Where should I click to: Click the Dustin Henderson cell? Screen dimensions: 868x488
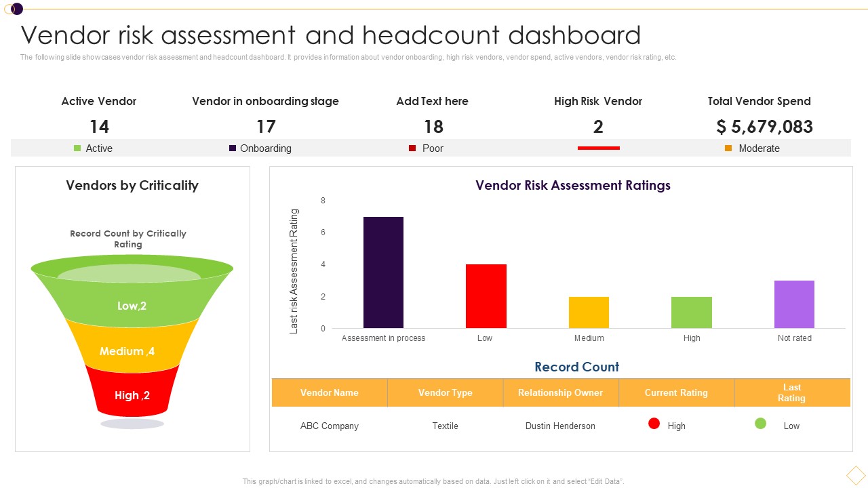click(x=560, y=426)
